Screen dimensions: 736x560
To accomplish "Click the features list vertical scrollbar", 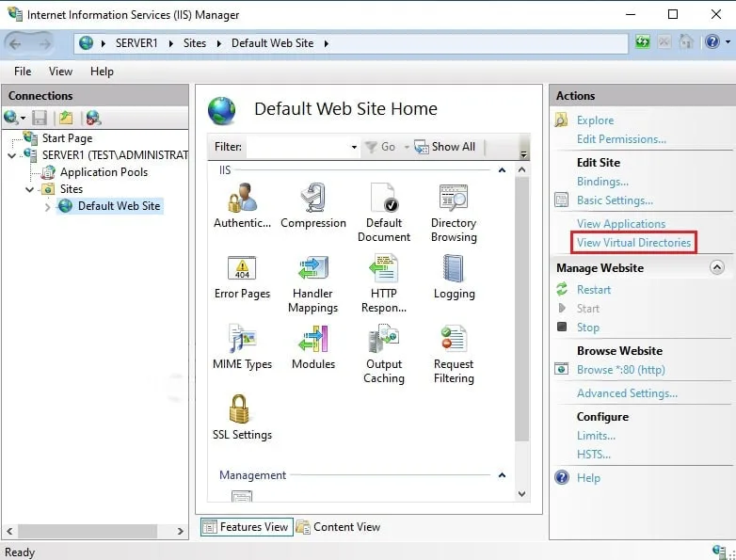I will pyautogui.click(x=521, y=309).
